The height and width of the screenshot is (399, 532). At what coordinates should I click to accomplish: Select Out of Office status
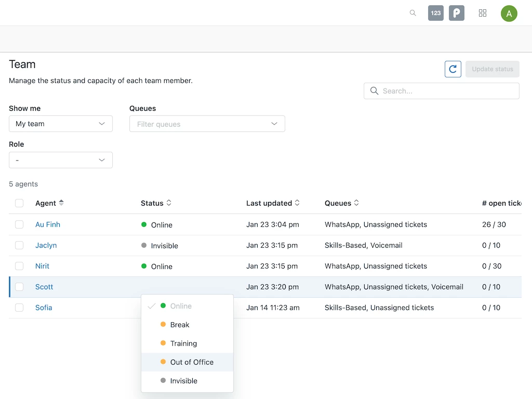187,362
